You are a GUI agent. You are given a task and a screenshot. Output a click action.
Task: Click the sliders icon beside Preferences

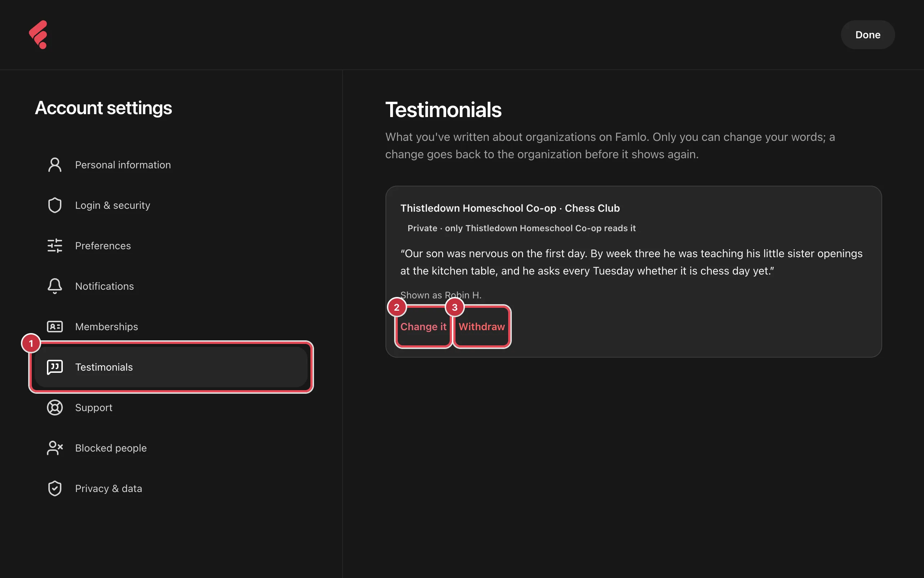pyautogui.click(x=55, y=246)
